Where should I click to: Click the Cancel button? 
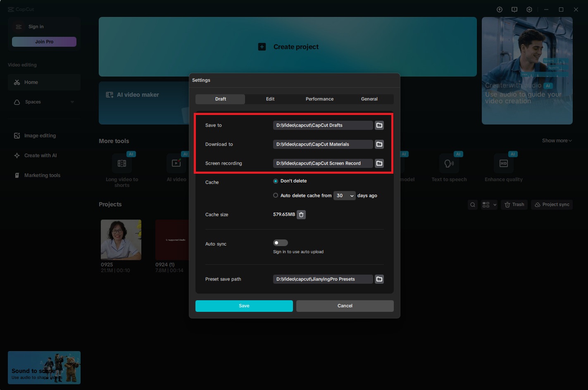click(345, 306)
